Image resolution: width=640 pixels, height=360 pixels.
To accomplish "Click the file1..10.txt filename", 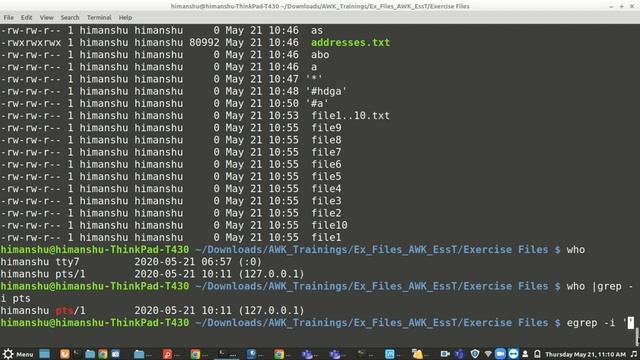I will click(x=350, y=116).
